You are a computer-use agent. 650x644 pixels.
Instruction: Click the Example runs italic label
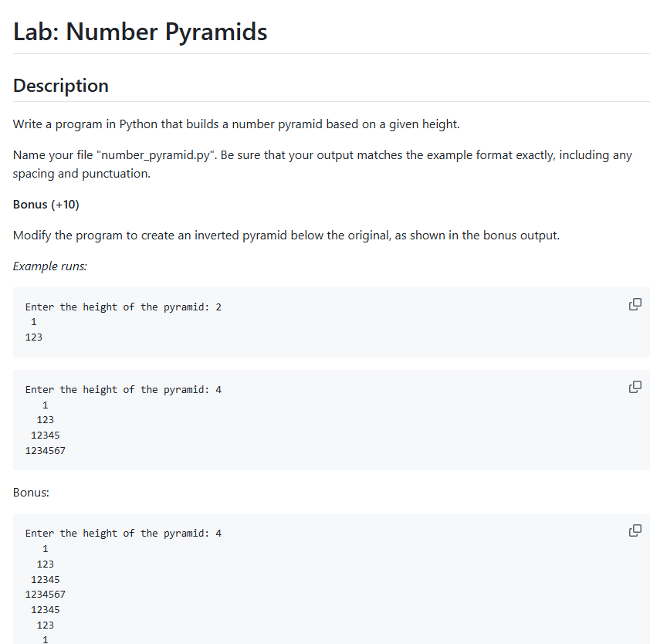[x=49, y=266]
